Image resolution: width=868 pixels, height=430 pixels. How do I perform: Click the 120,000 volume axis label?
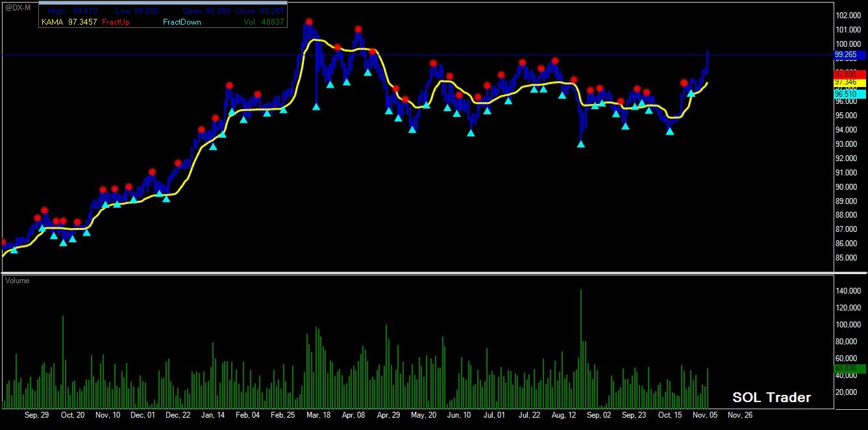849,308
